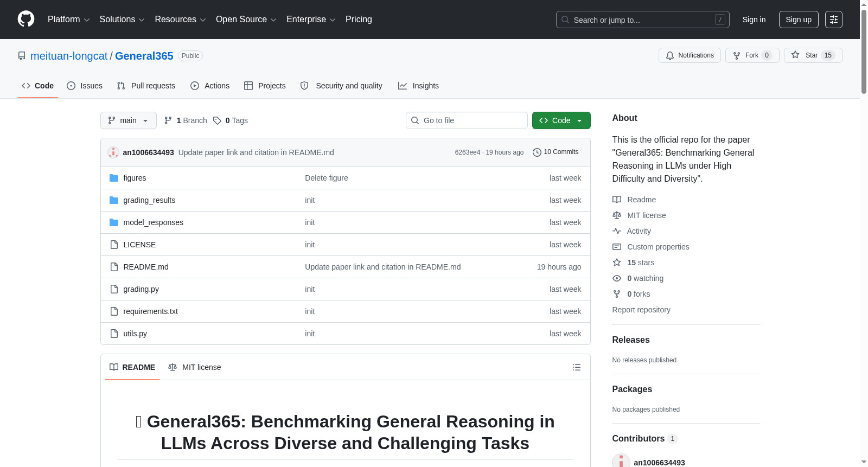This screenshot has width=868, height=467.
Task: Click the Custom properties note icon
Action: [617, 247]
